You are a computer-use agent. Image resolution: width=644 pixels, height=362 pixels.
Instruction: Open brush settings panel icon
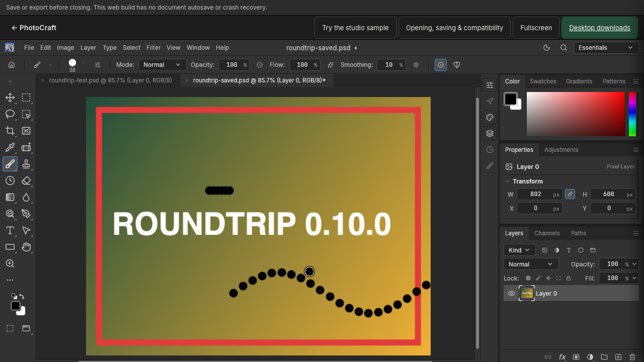click(x=98, y=65)
